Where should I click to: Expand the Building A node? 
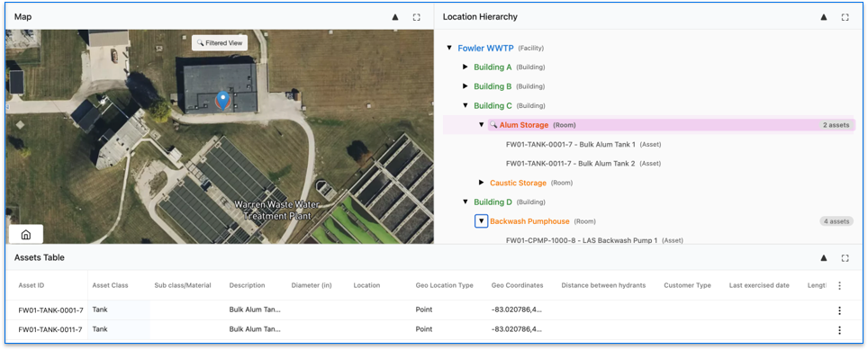[x=466, y=67]
